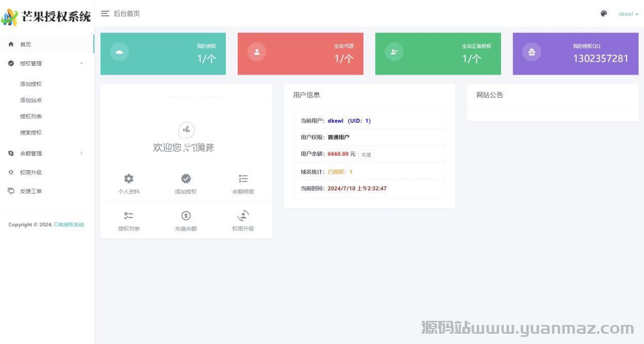Click the person icon on 全站代理 card
Viewport: 644px width, 344px height.
point(257,52)
